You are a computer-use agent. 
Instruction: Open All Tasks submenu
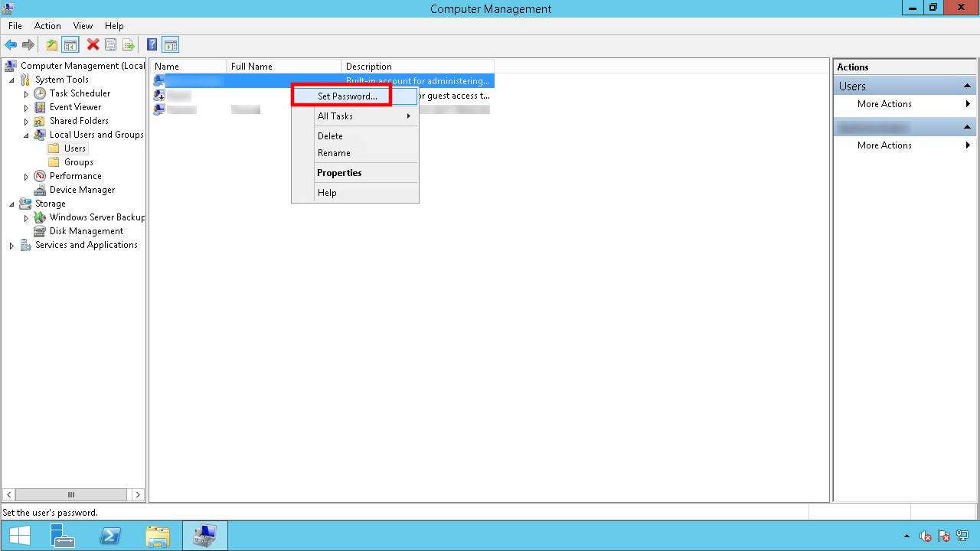click(x=355, y=116)
